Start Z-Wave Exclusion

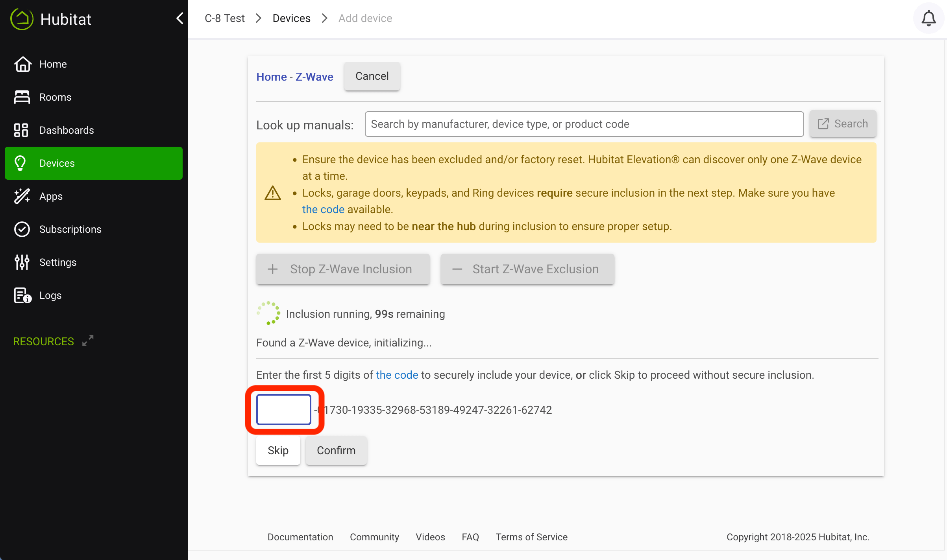point(527,269)
